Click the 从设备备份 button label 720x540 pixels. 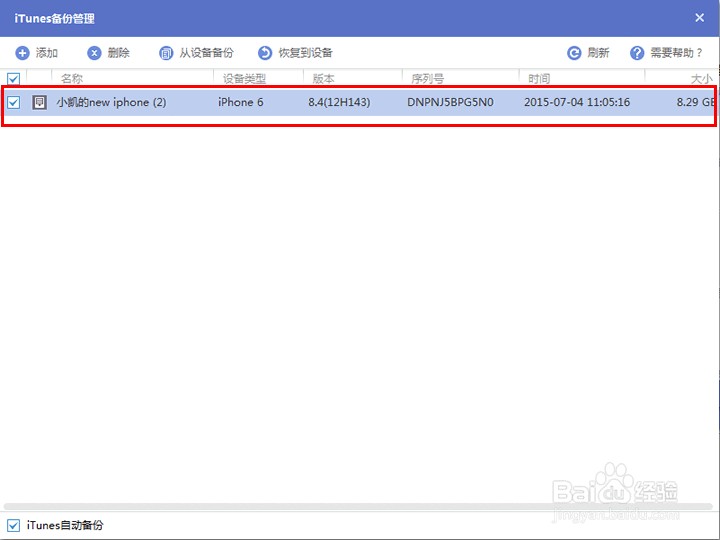pos(207,53)
